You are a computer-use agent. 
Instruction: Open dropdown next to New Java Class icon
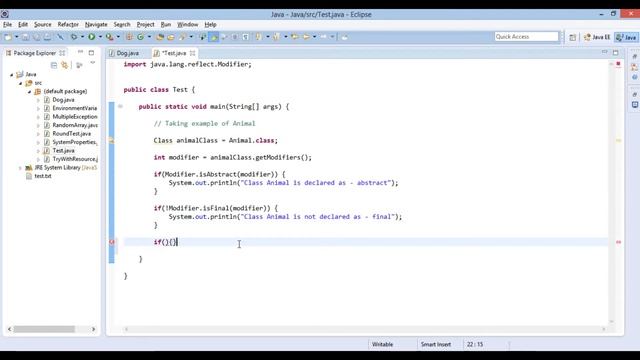[x=149, y=37]
